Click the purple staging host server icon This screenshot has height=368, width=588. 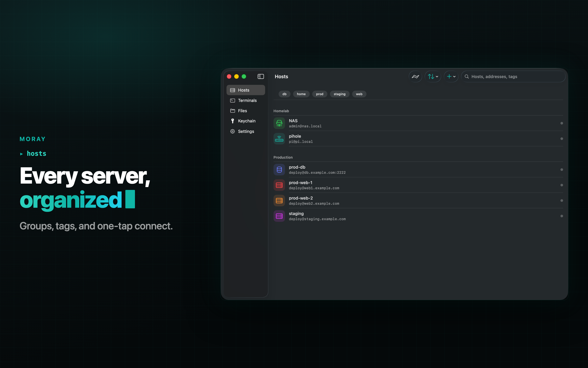pyautogui.click(x=279, y=216)
